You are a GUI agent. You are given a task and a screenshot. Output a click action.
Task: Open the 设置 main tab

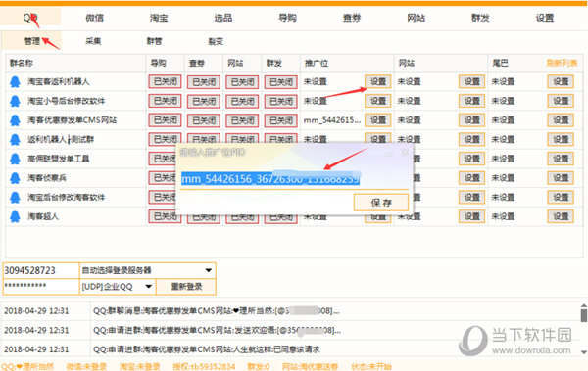click(545, 18)
